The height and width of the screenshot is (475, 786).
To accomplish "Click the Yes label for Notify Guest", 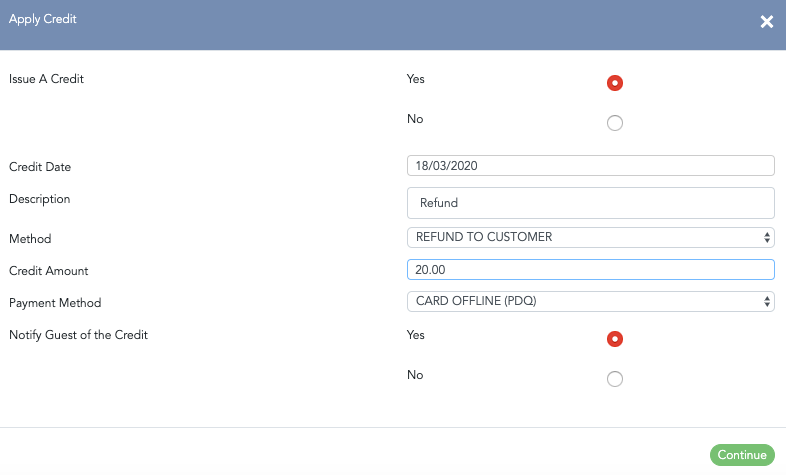I will click(x=416, y=335).
